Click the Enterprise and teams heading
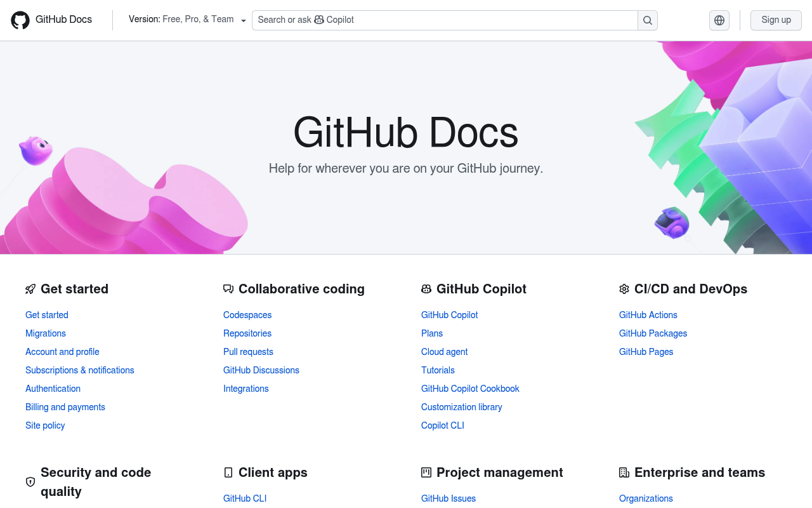The height and width of the screenshot is (508, 812). 700,472
